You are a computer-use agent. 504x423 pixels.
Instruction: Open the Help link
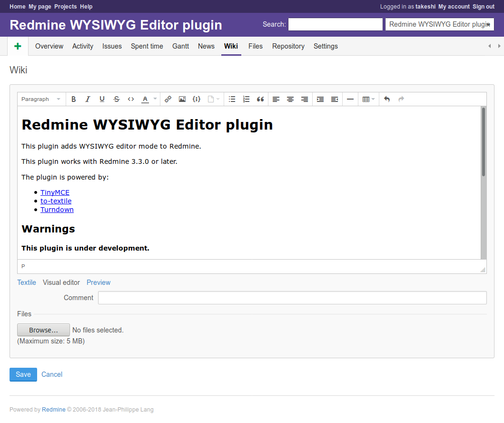pyautogui.click(x=86, y=7)
